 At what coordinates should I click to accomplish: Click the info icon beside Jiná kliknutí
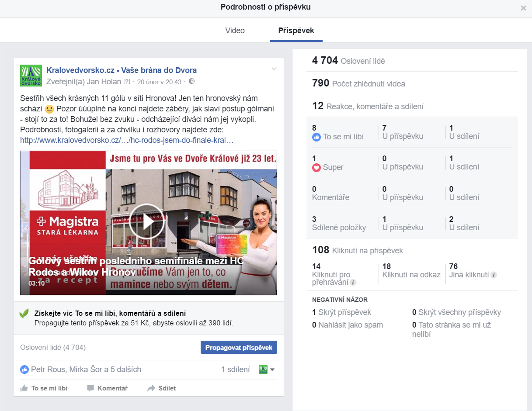click(494, 275)
